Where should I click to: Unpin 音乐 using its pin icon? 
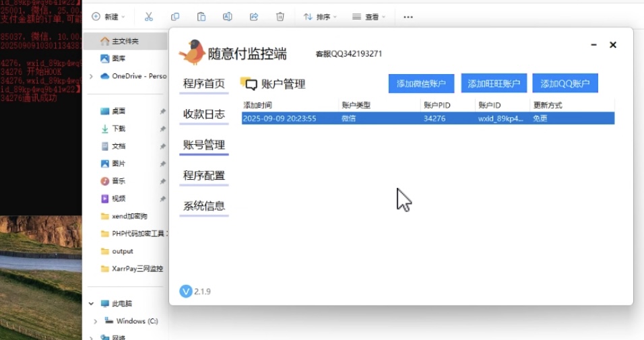click(x=162, y=182)
